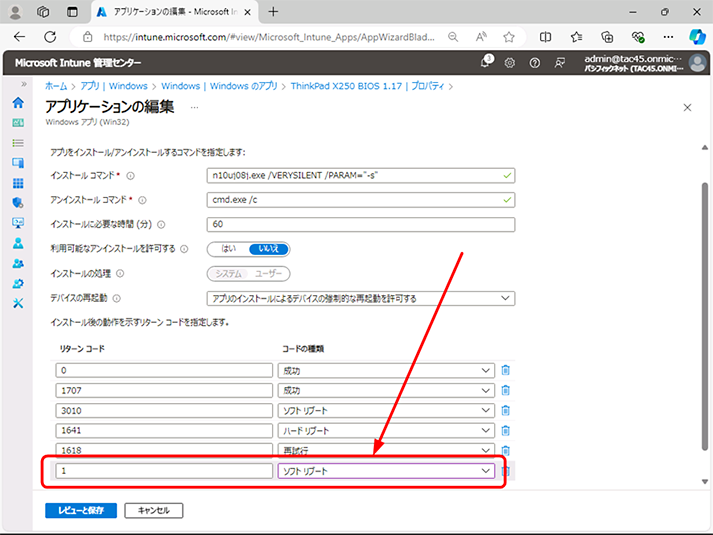Screen dimensions: 713x535
Task: Delete the return code 1707 row
Action: 505,390
